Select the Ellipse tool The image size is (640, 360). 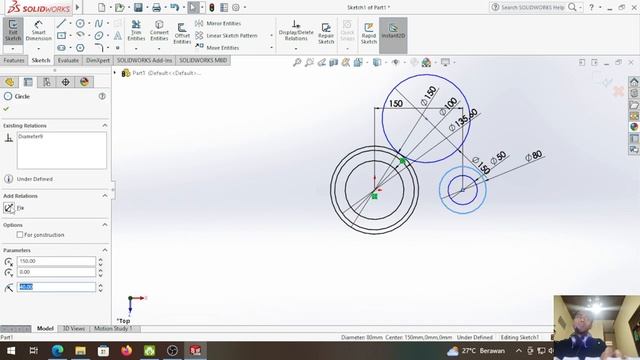click(x=99, y=36)
